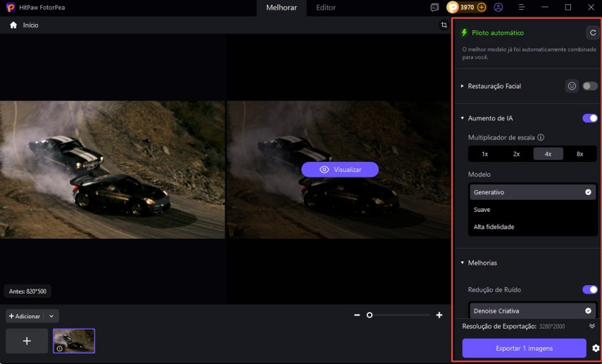
Task: Choose the Suave model option
Action: [533, 210]
